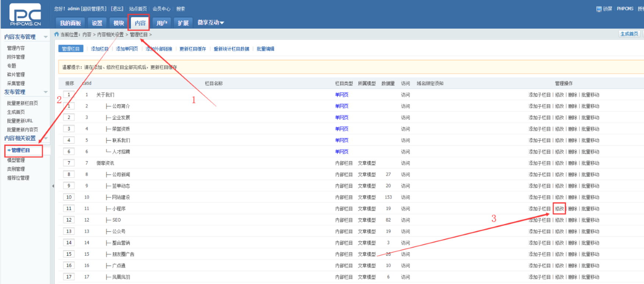
Task: Open 附件管理 in the sidebar
Action: 16,57
